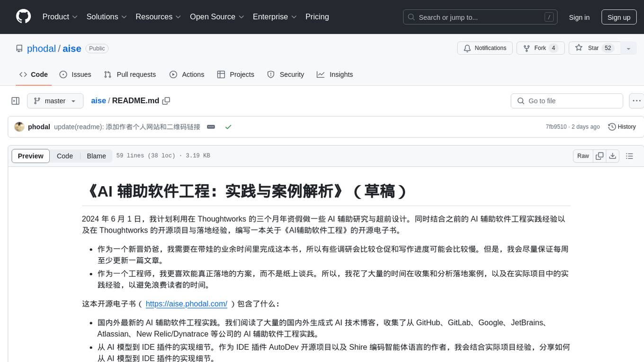Click the fork count badge 4

(553, 48)
